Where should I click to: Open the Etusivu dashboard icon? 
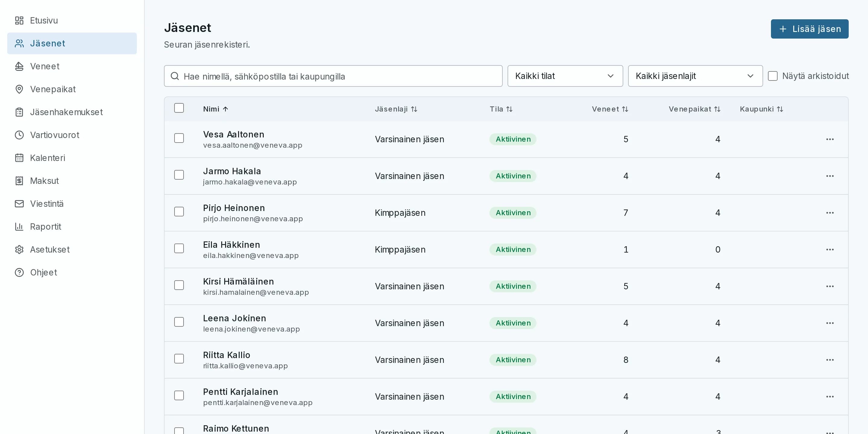(19, 20)
